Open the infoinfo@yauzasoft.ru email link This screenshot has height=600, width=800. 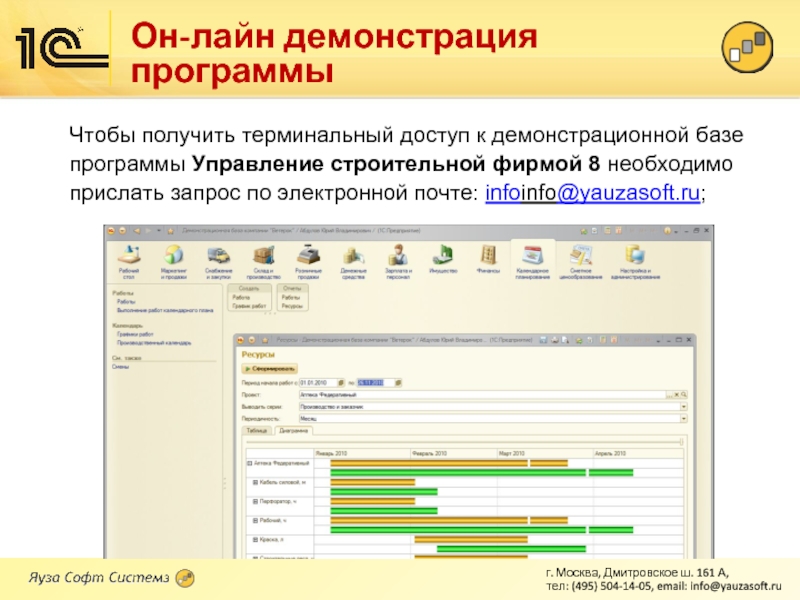pos(592,193)
